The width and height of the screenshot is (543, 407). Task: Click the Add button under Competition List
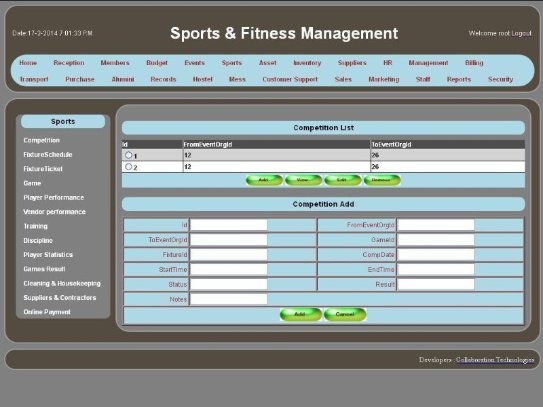coord(264,180)
